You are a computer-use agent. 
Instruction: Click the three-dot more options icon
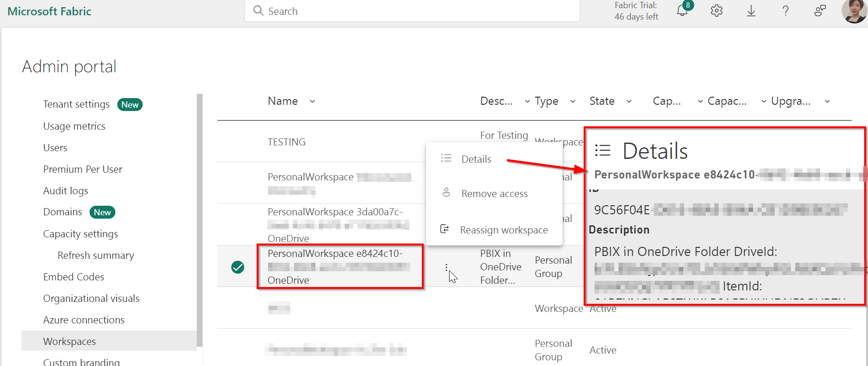tap(446, 267)
